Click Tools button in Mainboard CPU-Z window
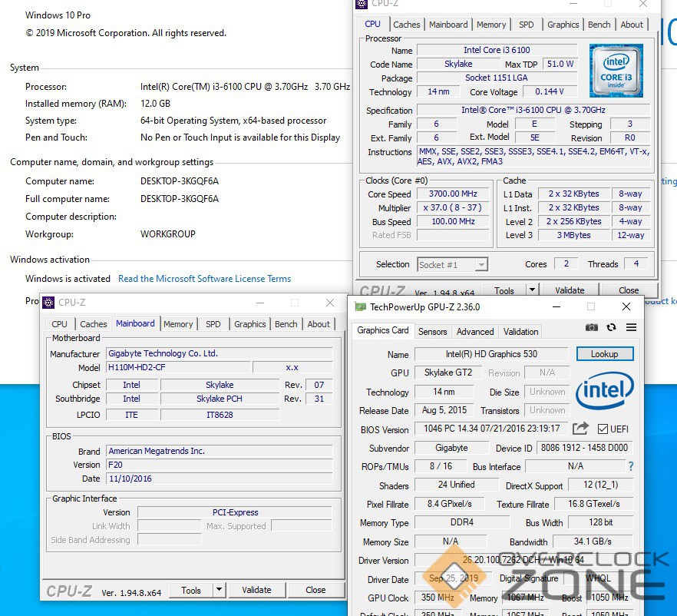 pos(191,590)
